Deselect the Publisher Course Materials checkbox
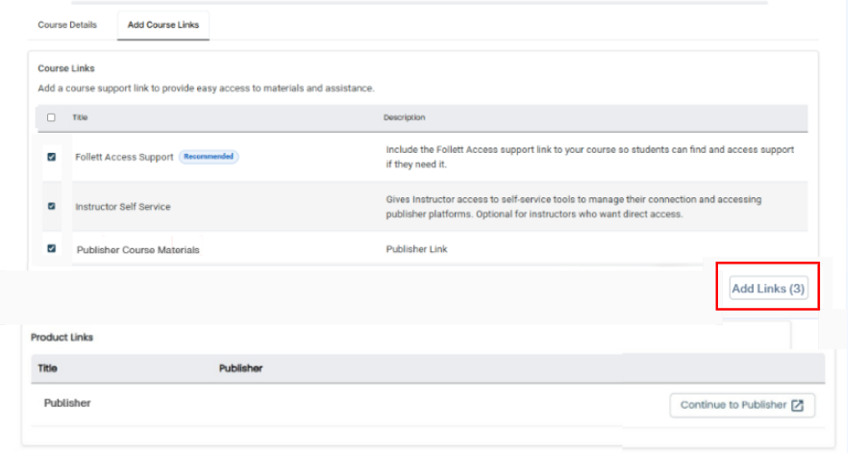 [x=51, y=248]
